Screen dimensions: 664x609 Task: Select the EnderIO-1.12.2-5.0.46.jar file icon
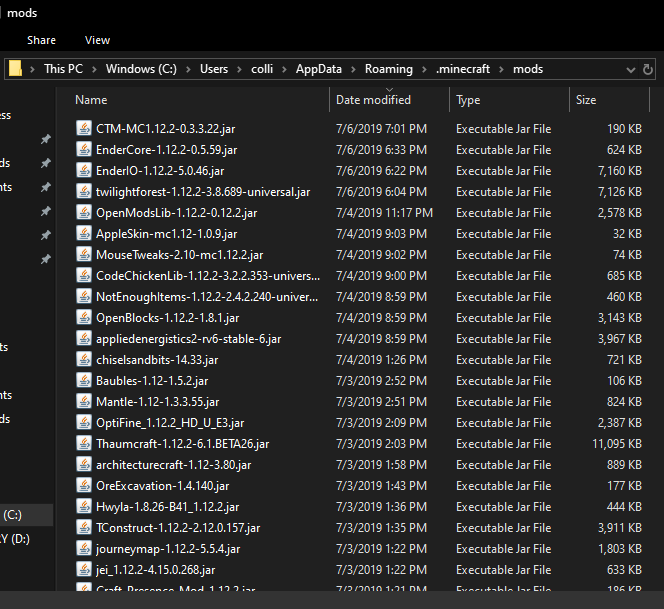click(x=84, y=170)
